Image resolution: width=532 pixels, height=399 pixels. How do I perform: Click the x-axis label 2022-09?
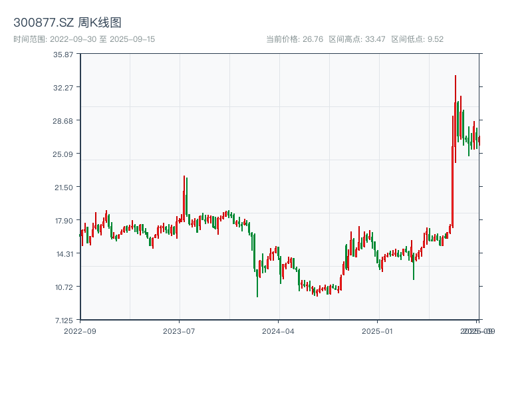[x=80, y=331]
